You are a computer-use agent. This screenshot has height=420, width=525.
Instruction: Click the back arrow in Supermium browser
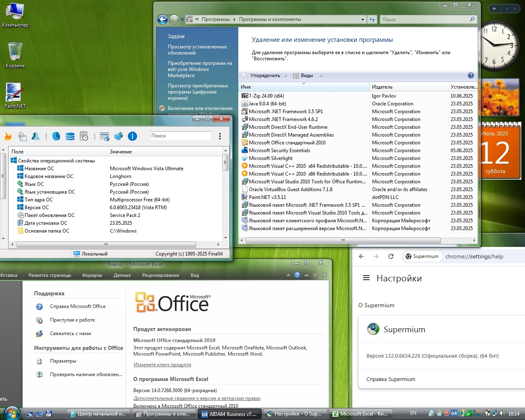[361, 256]
